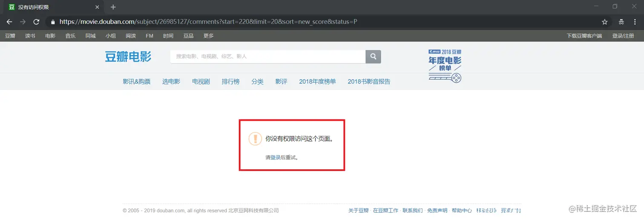Open 电影 in the top navigation

(x=50, y=36)
